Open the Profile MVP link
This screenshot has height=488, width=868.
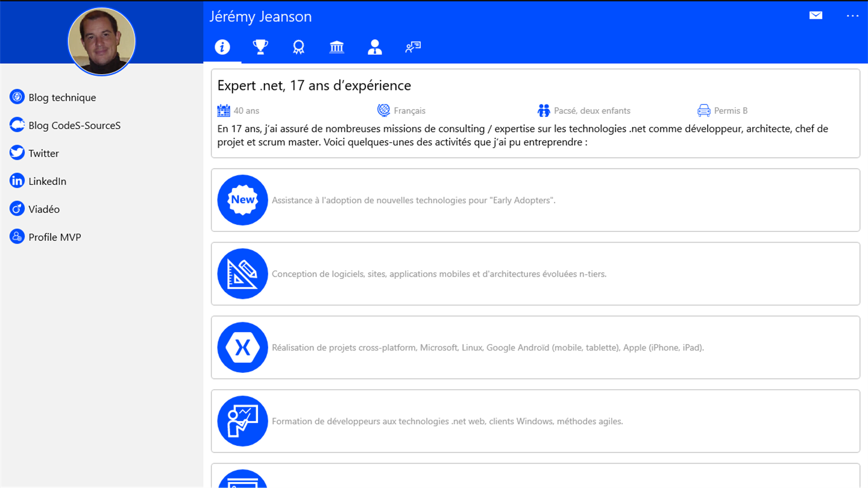pyautogui.click(x=55, y=237)
